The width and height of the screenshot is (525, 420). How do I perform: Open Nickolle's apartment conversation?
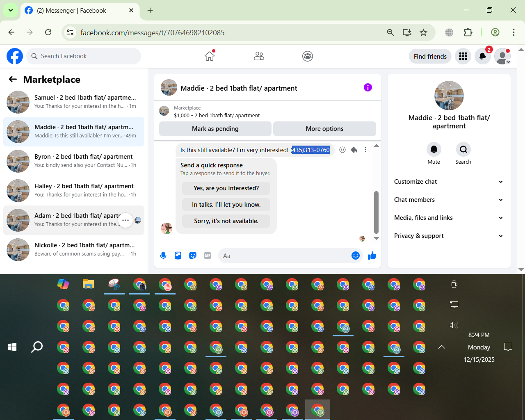[x=74, y=250]
